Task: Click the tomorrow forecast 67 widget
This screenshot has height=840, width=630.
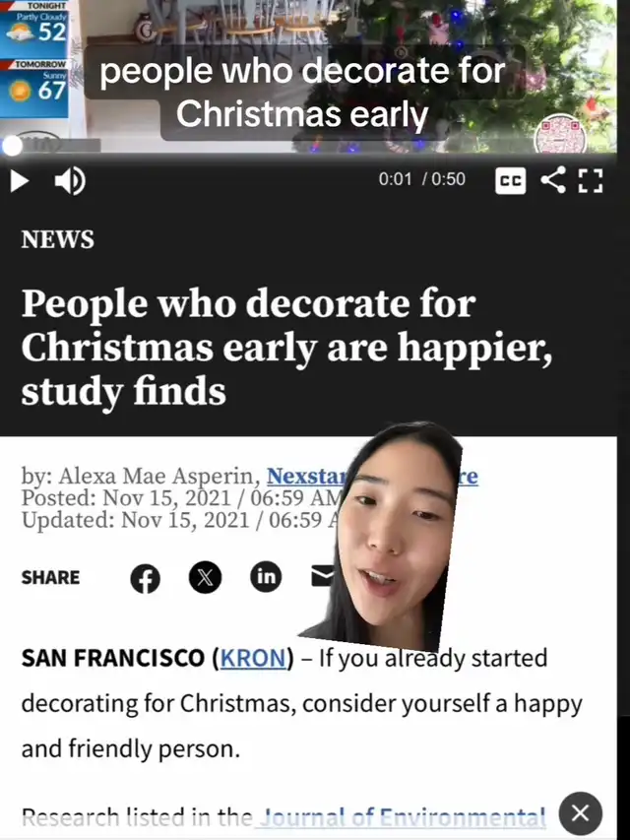Action: (33, 88)
